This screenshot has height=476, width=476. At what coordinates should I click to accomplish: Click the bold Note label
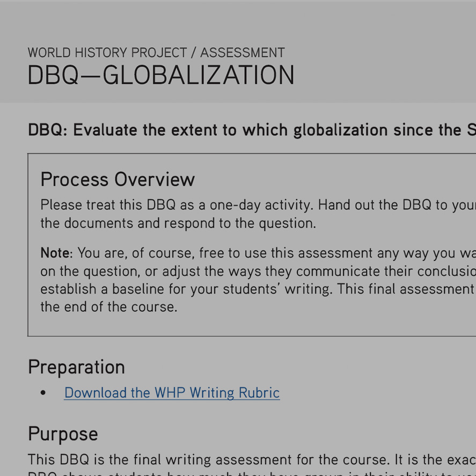click(55, 253)
